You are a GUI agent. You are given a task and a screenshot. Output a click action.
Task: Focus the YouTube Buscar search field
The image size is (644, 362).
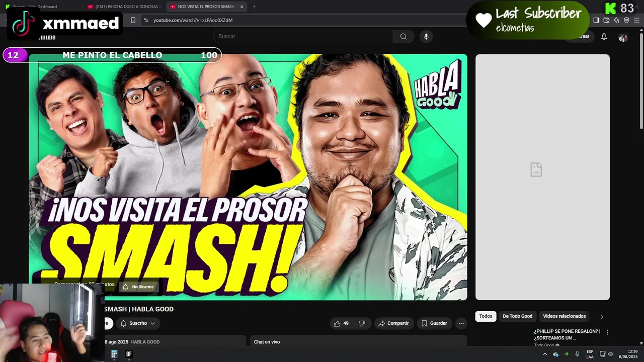click(x=303, y=36)
